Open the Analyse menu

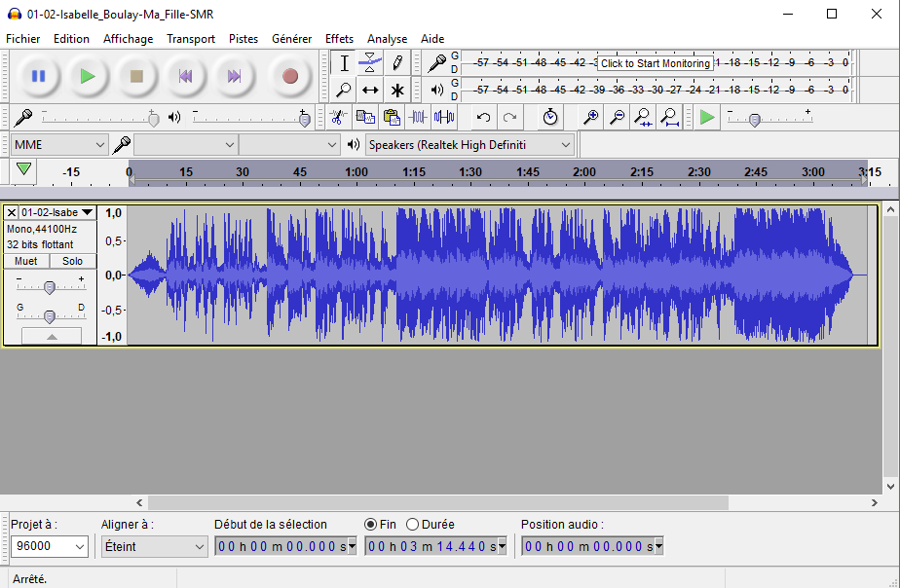387,38
